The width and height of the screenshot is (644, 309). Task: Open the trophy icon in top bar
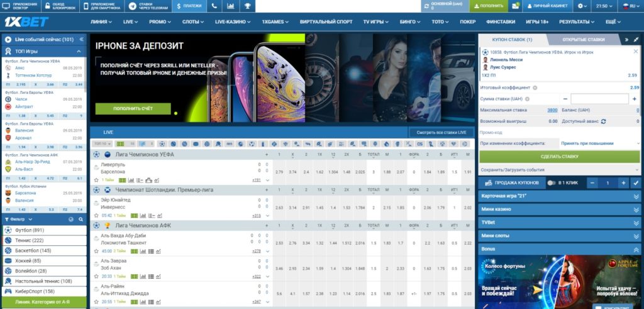(247, 6)
